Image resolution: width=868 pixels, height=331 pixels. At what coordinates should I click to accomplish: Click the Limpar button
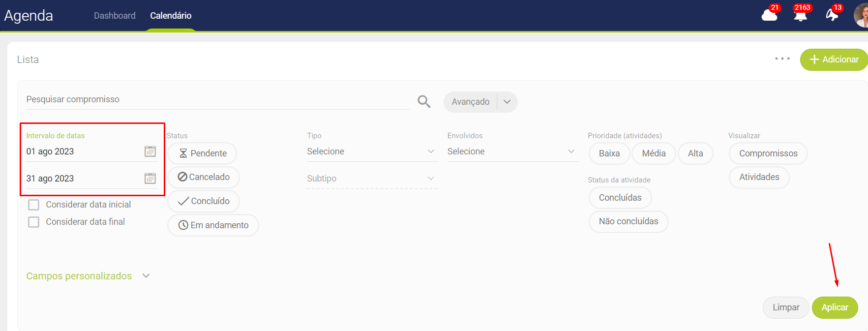click(x=785, y=307)
